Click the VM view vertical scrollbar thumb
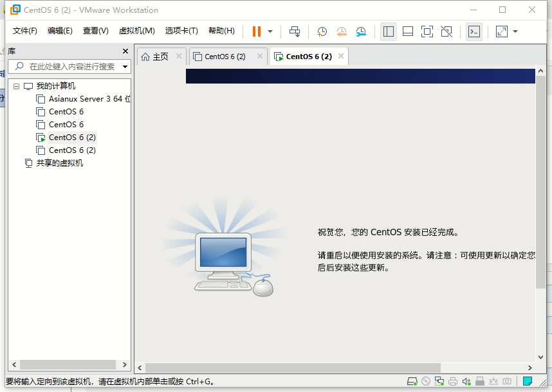 click(540, 182)
